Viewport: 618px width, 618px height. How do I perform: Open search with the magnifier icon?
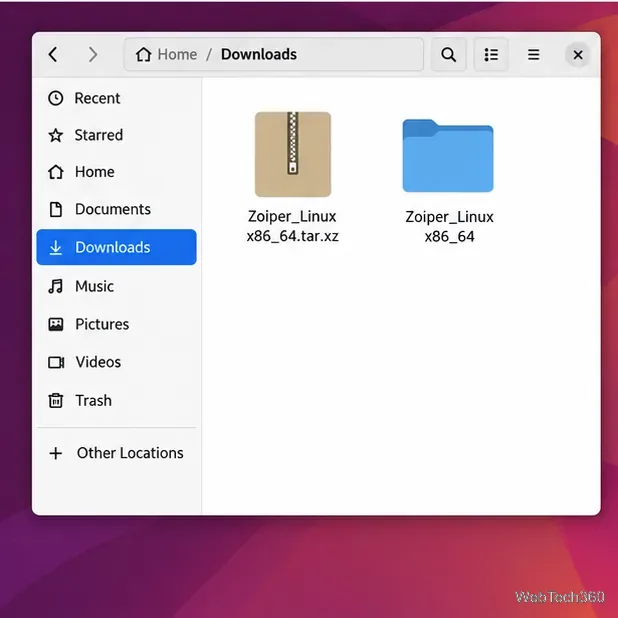tap(449, 54)
